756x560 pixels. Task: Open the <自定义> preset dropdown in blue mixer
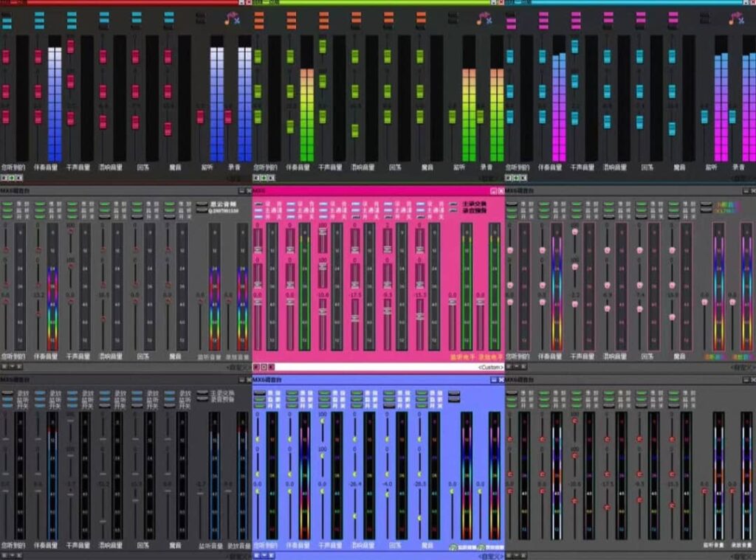pyautogui.click(x=490, y=555)
